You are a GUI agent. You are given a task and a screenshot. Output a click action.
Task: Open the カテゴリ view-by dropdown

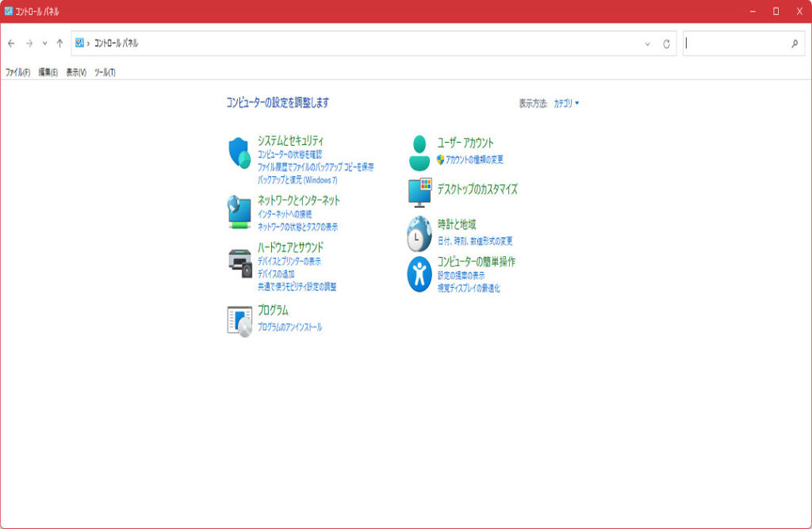[566, 103]
